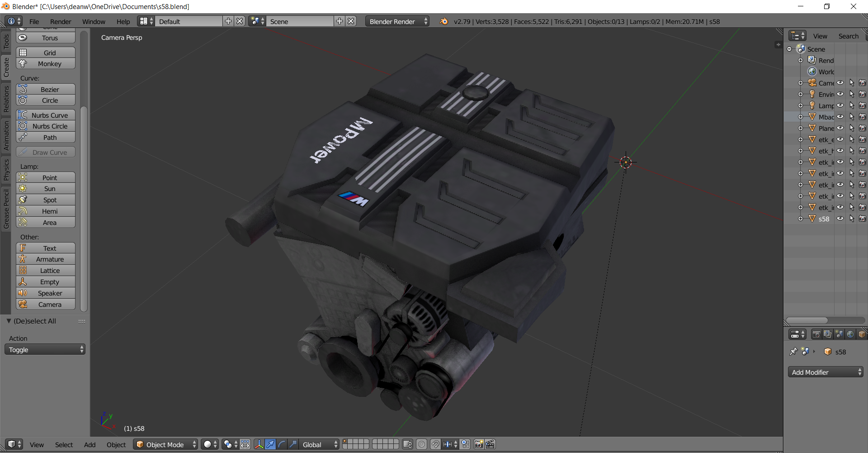Screen dimensions: 868x453
Task: Switch to Render Layers properties tab
Action: [828, 334]
